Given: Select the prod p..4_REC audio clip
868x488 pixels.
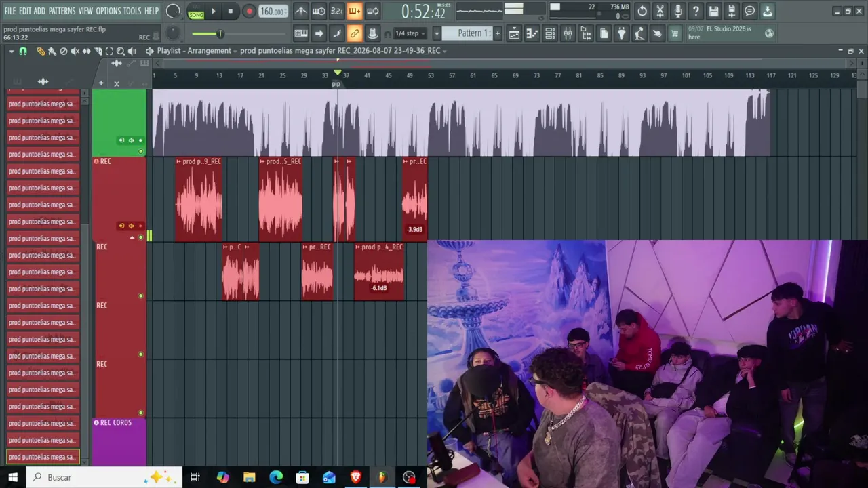Looking at the screenshot, I should pyautogui.click(x=379, y=271).
